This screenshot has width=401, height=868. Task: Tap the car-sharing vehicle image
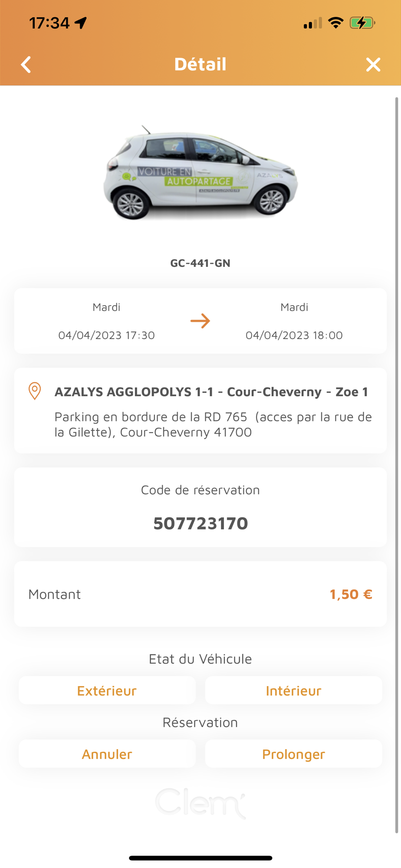point(200,174)
